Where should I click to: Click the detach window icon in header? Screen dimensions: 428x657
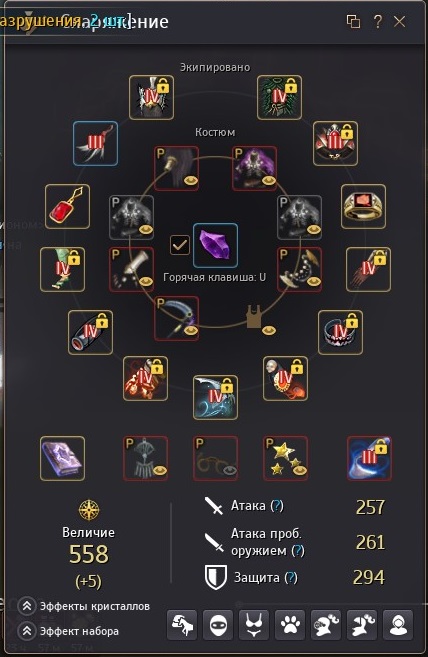coord(353,21)
